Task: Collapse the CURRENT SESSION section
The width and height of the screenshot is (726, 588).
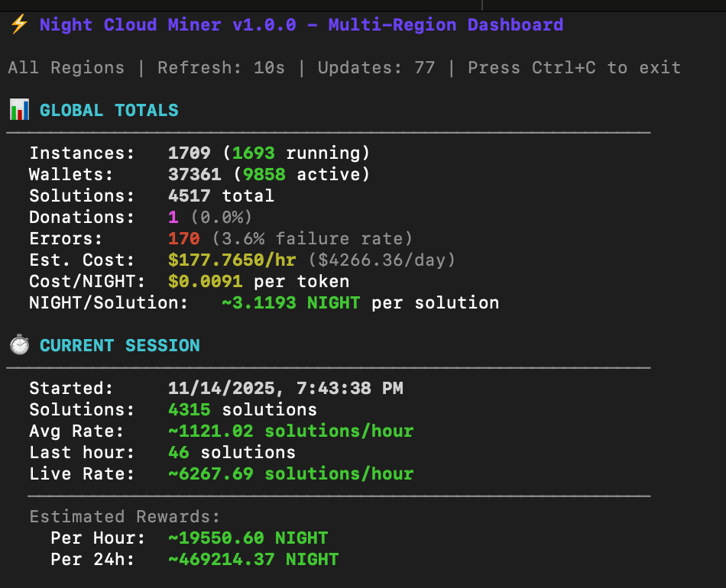Action: click(120, 345)
